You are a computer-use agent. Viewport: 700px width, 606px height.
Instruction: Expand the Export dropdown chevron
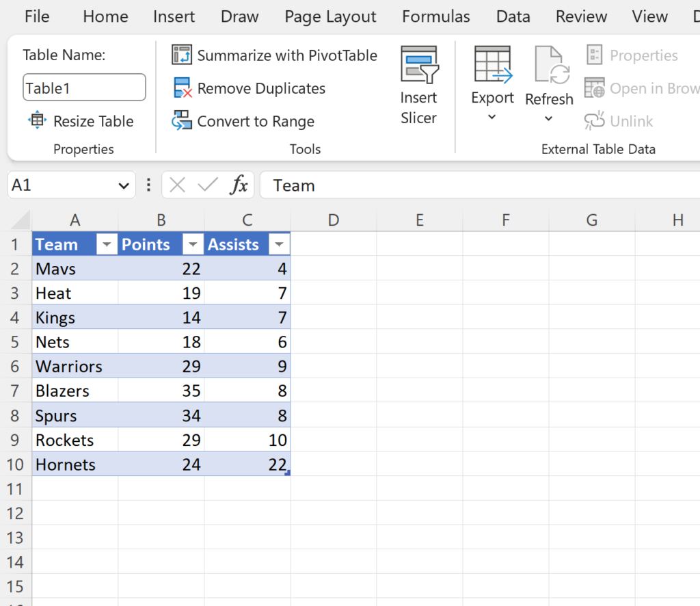click(492, 118)
